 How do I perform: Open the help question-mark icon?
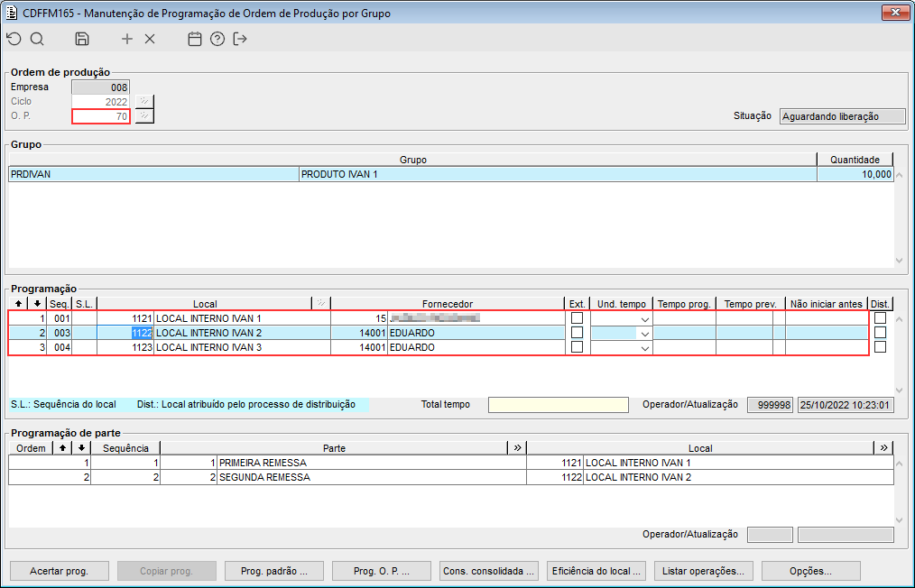pyautogui.click(x=217, y=39)
